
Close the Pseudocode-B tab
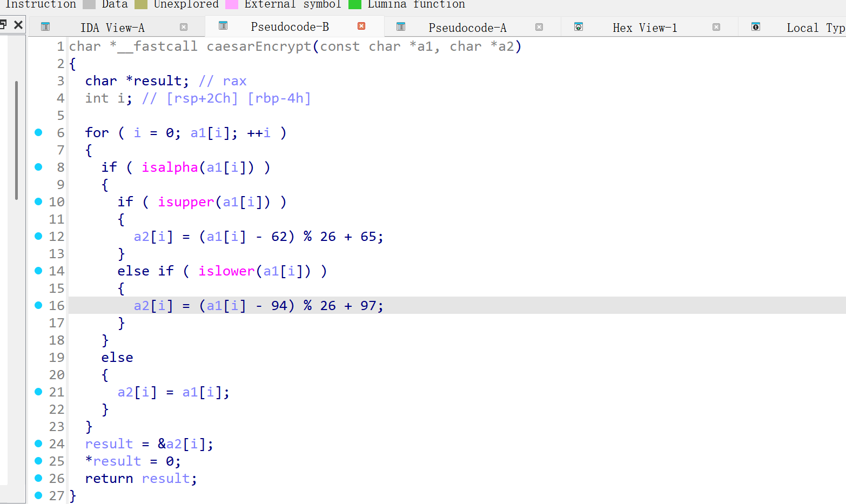click(361, 26)
